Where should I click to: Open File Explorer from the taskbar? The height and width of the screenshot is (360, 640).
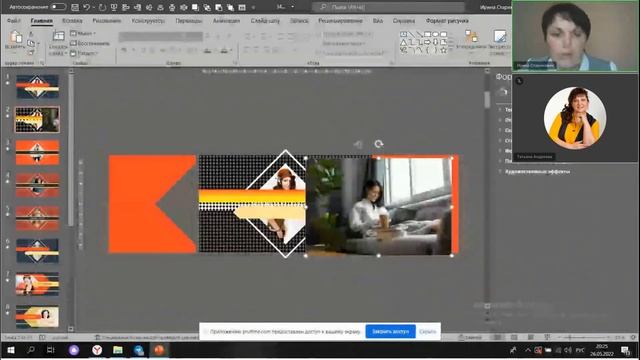coord(118,350)
